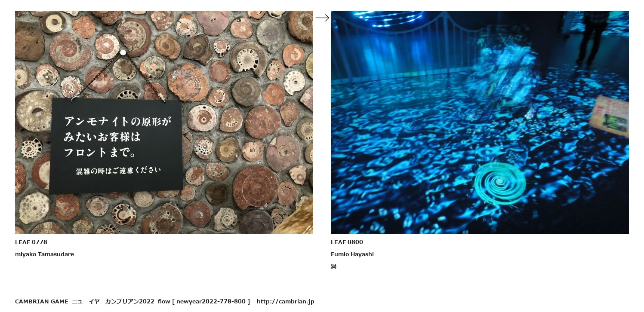Click 混雑の時はご遠慮ください line on the sign
This screenshot has height=312, width=644.
[118, 171]
